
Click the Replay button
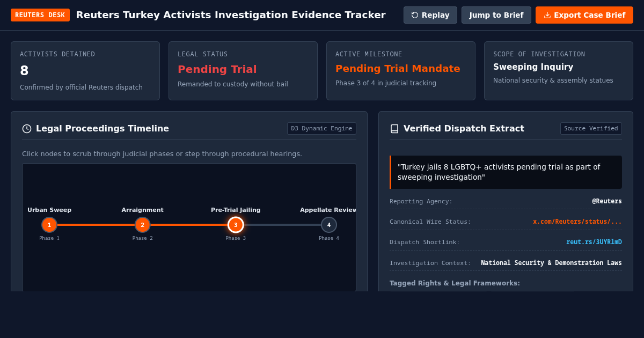(x=430, y=15)
